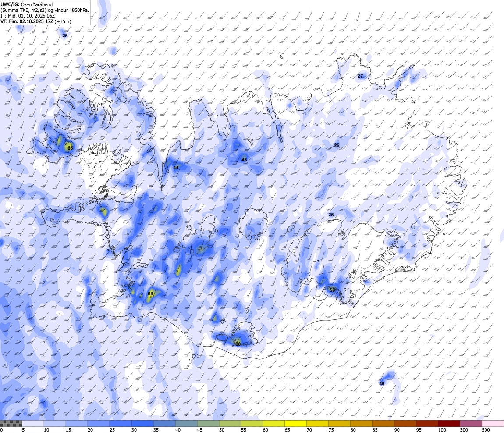Click the green legend swatch between 50 and 55
The height and width of the screenshot is (433, 504).
click(230, 423)
